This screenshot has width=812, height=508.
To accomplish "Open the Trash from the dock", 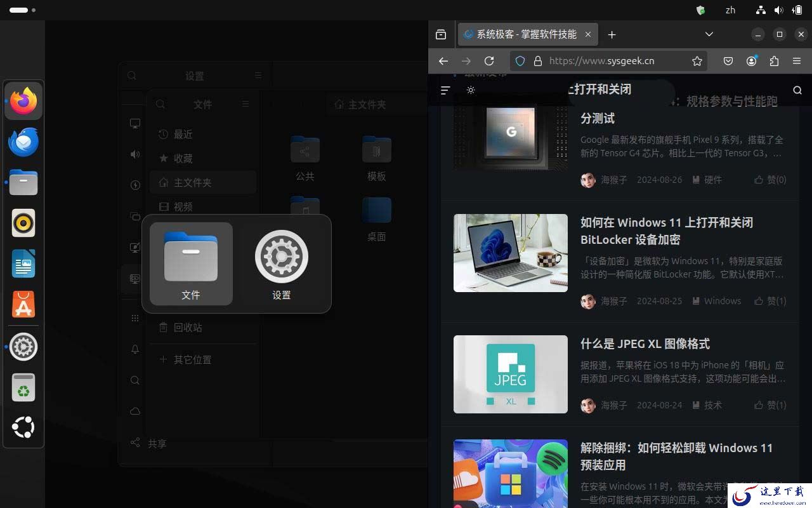I will coord(23,387).
